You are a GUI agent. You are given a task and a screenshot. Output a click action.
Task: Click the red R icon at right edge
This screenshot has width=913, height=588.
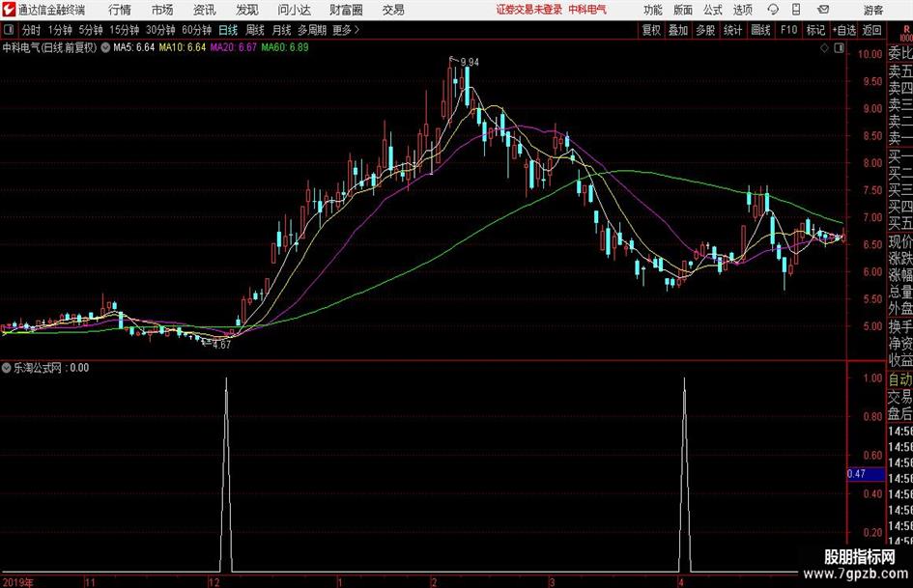pos(906,30)
